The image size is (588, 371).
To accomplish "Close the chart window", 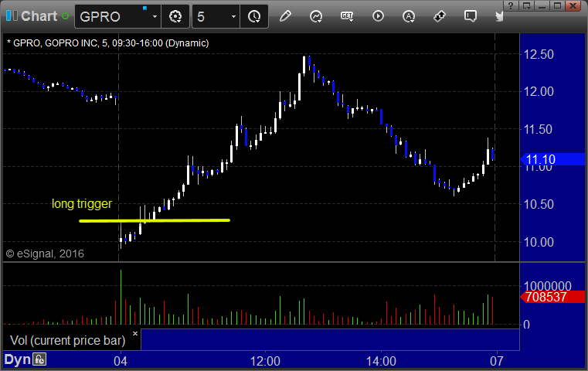I will (x=573, y=5).
